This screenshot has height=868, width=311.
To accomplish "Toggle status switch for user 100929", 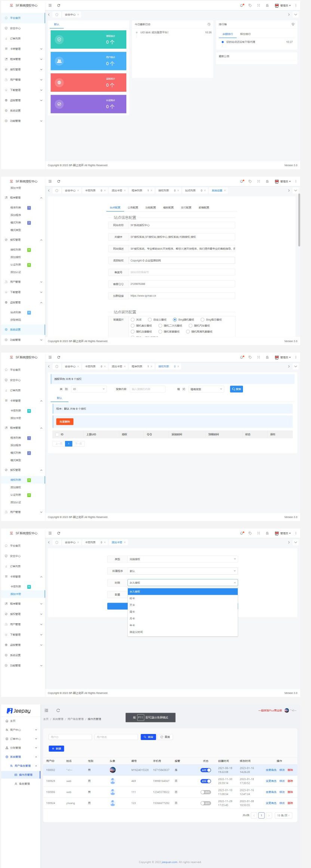I will click(206, 781).
